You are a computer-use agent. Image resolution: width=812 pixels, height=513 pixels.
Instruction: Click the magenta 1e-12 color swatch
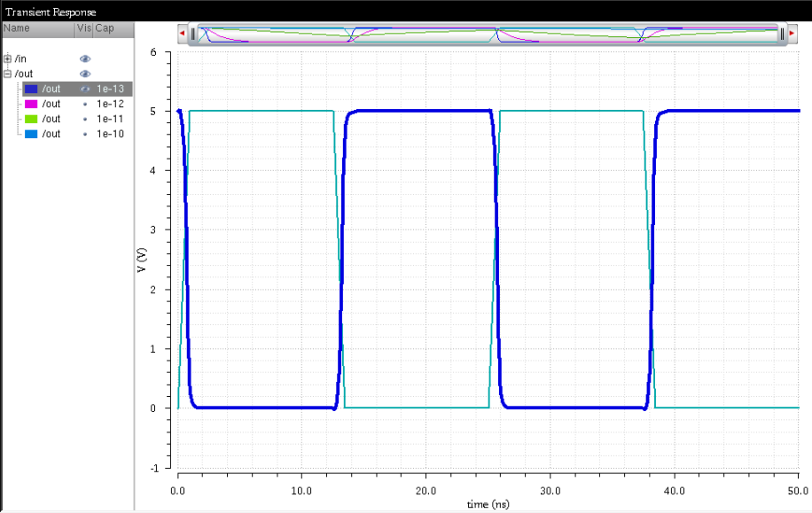pos(31,104)
